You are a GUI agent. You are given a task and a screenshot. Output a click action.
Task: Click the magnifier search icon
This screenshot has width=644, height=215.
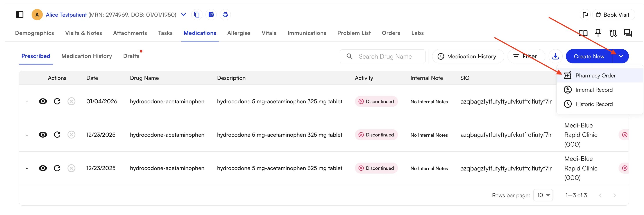click(x=349, y=57)
